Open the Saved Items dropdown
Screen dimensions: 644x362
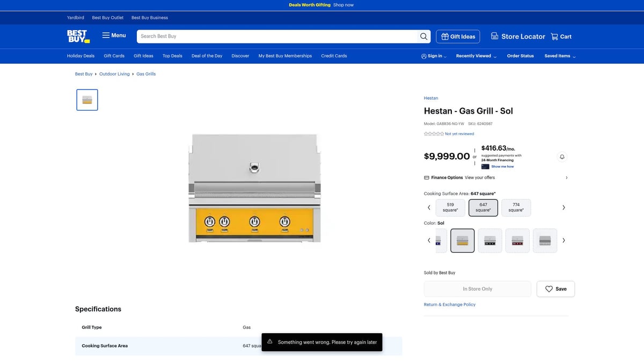click(560, 56)
